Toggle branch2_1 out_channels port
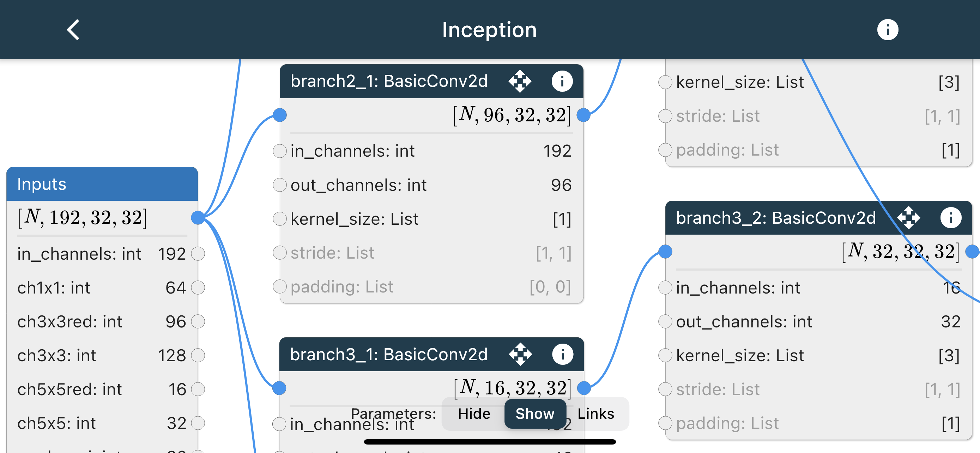Viewport: 980px width, 453px height. click(280, 185)
